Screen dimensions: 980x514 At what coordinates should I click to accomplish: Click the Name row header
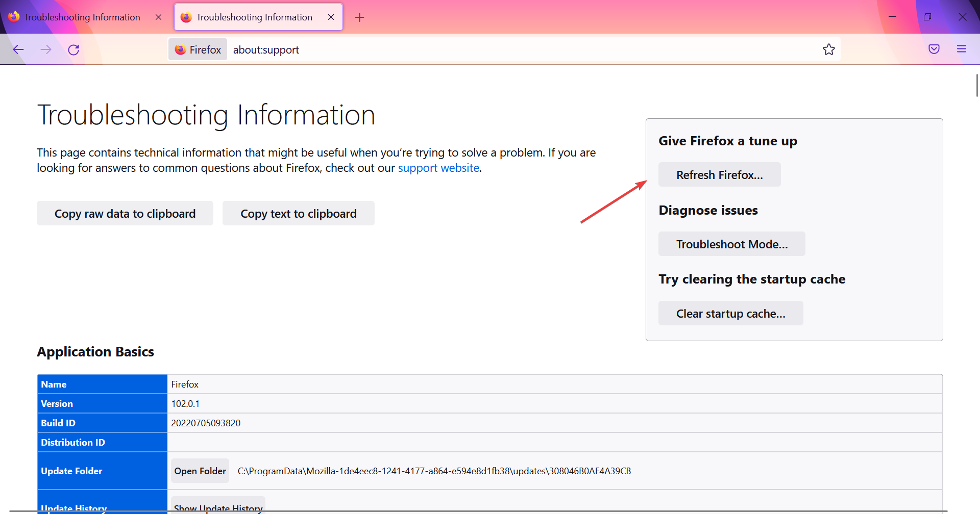point(102,384)
